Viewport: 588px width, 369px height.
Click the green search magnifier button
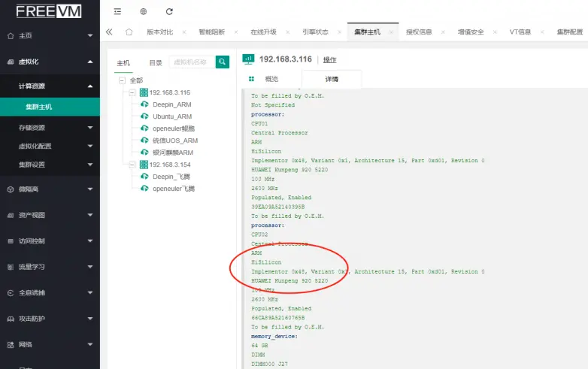[222, 62]
